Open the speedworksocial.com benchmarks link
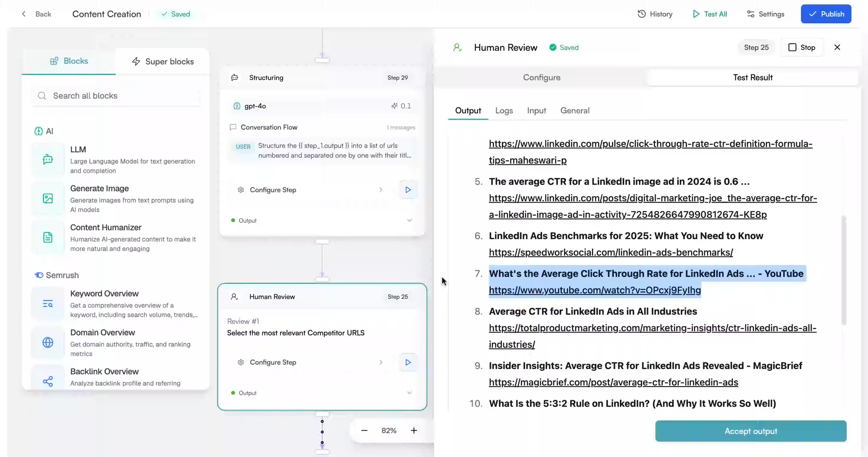Screen dimensions: 868x457 pyautogui.click(x=611, y=252)
